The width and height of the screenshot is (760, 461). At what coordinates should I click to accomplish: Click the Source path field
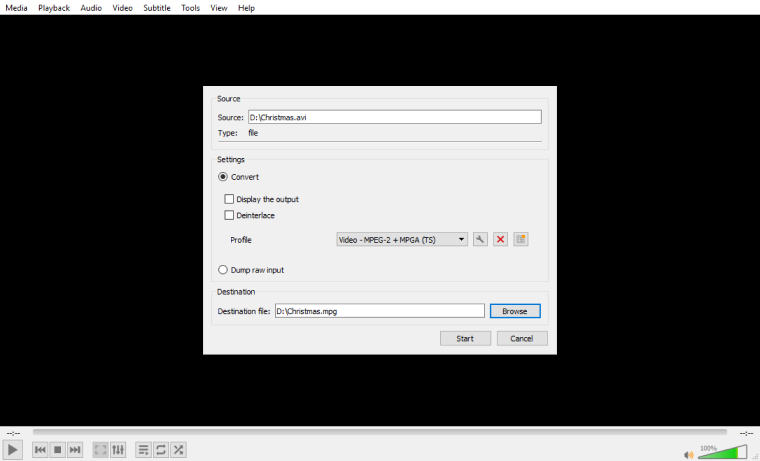pyautogui.click(x=395, y=117)
